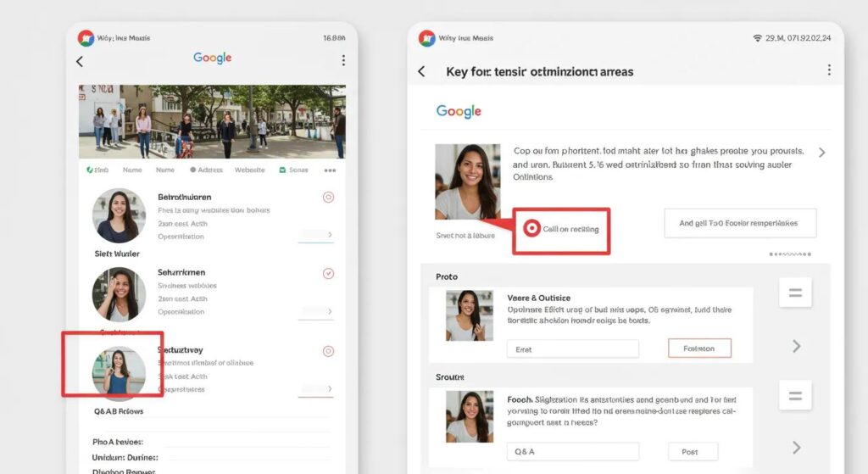Select the 'Find' tab with green icon
The image size is (868, 474).
click(97, 170)
